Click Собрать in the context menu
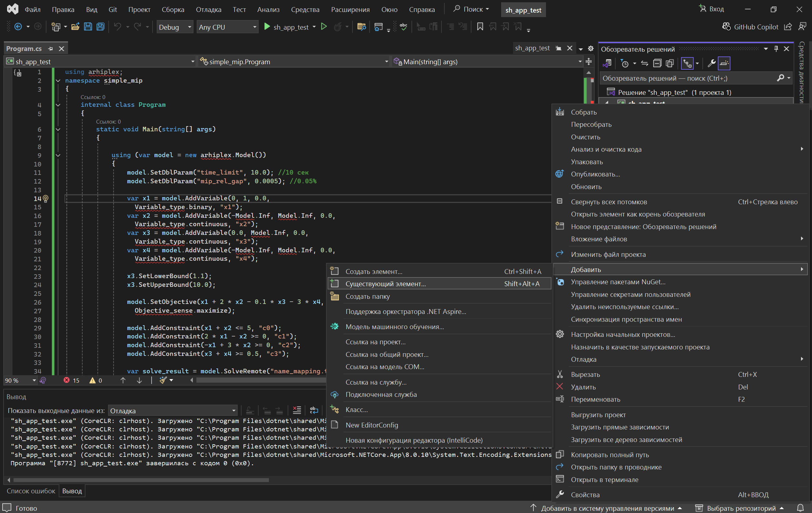 tap(681, 112)
